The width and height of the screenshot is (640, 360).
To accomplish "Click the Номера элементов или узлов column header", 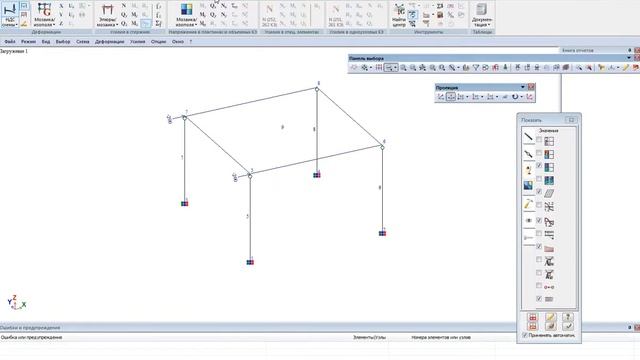I will click(441, 338).
